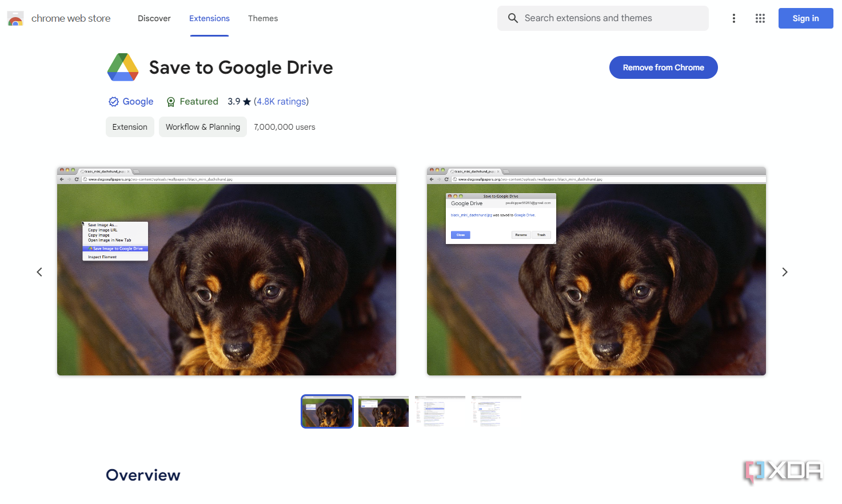Click the verified publisher badge icon
Viewport: 842px width, 504px height.
[114, 102]
